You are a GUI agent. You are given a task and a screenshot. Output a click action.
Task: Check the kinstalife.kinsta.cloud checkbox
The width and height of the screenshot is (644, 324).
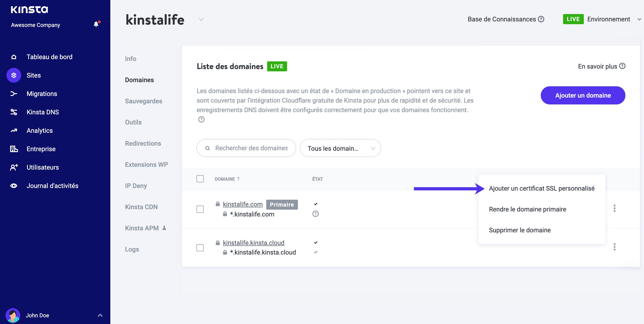click(x=200, y=248)
